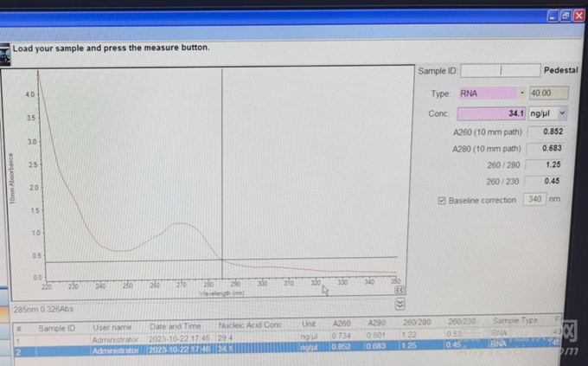Click the double left arrow below the graph

click(x=399, y=291)
